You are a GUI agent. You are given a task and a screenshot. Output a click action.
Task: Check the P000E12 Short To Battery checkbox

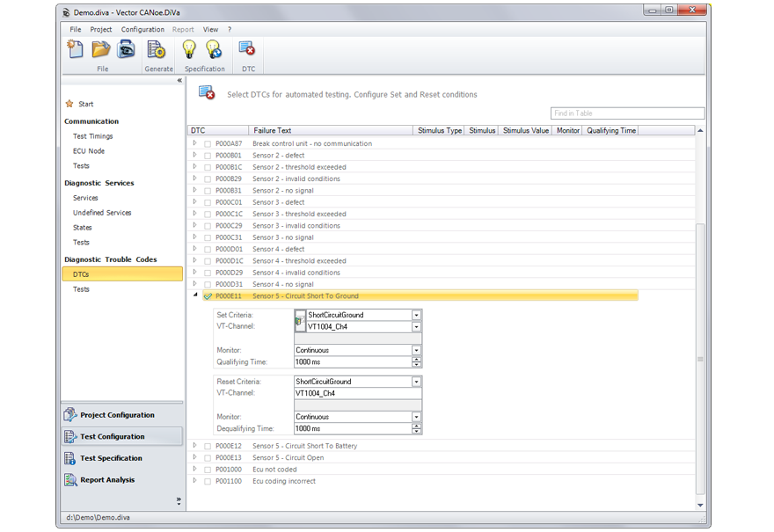(208, 446)
